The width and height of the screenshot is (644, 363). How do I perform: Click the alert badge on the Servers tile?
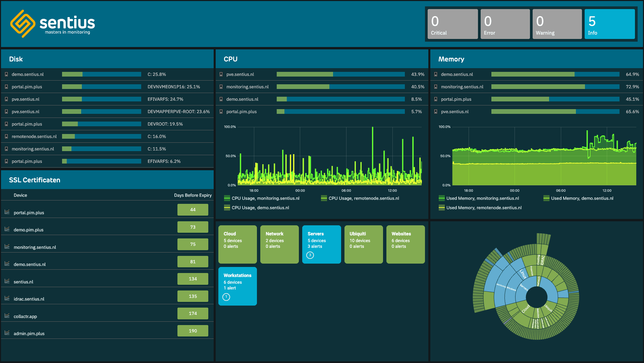pyautogui.click(x=310, y=255)
